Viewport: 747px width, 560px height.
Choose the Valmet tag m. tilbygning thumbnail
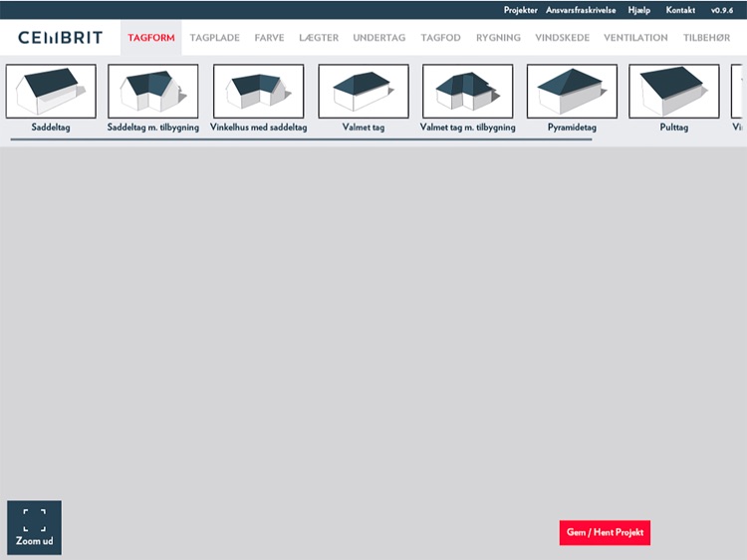click(x=468, y=91)
